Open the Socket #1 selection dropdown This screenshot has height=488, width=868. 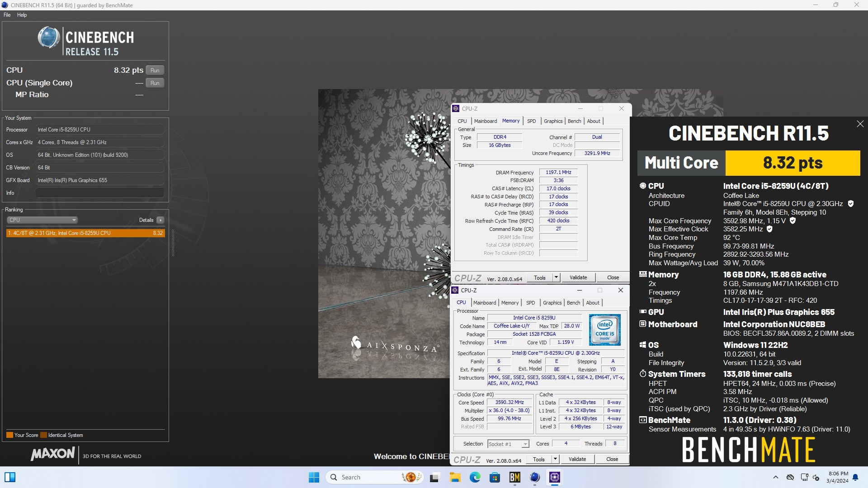click(x=508, y=444)
